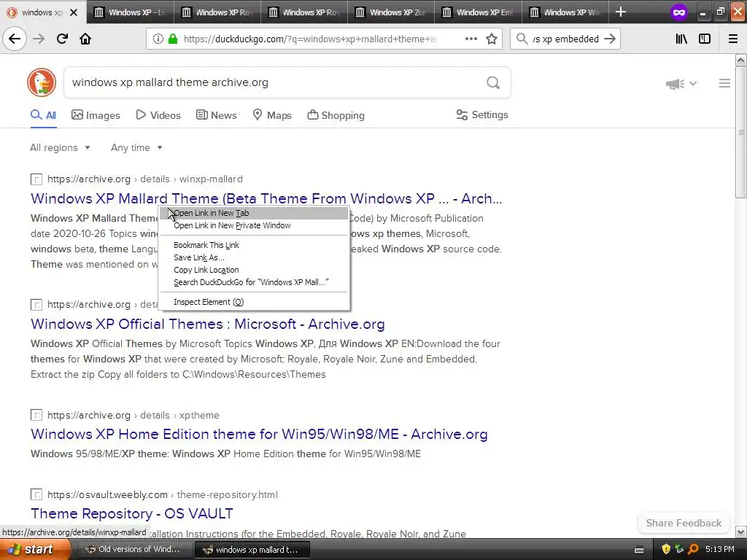Open the DuckDuckGo side hamburger menu
Image resolution: width=747 pixels, height=560 pixels.
click(x=724, y=83)
